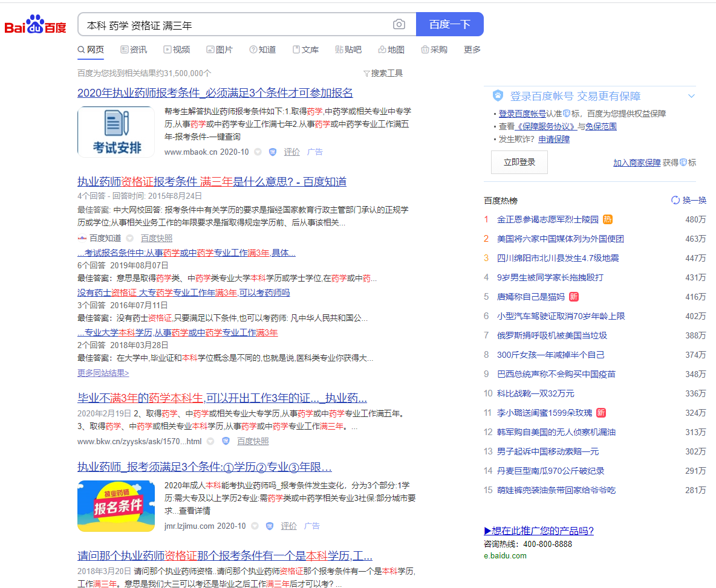
Task: Click shield icon beside jmr.lzjimu.com
Action: point(270,526)
